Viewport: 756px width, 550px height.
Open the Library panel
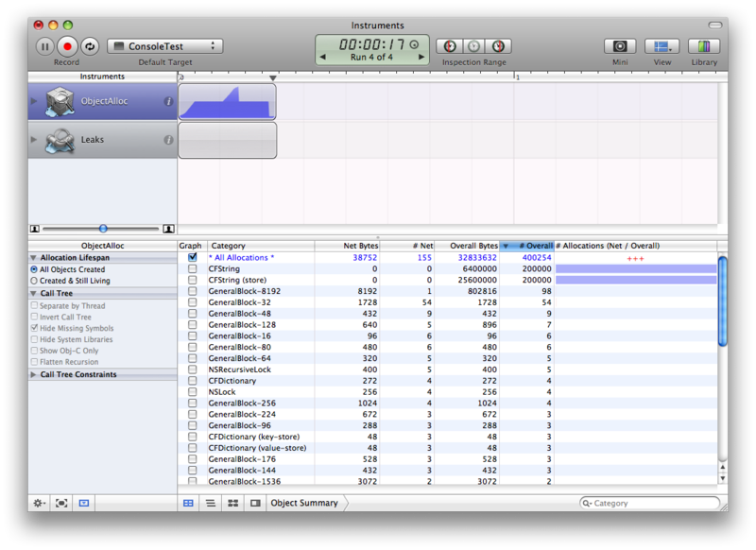click(x=704, y=45)
